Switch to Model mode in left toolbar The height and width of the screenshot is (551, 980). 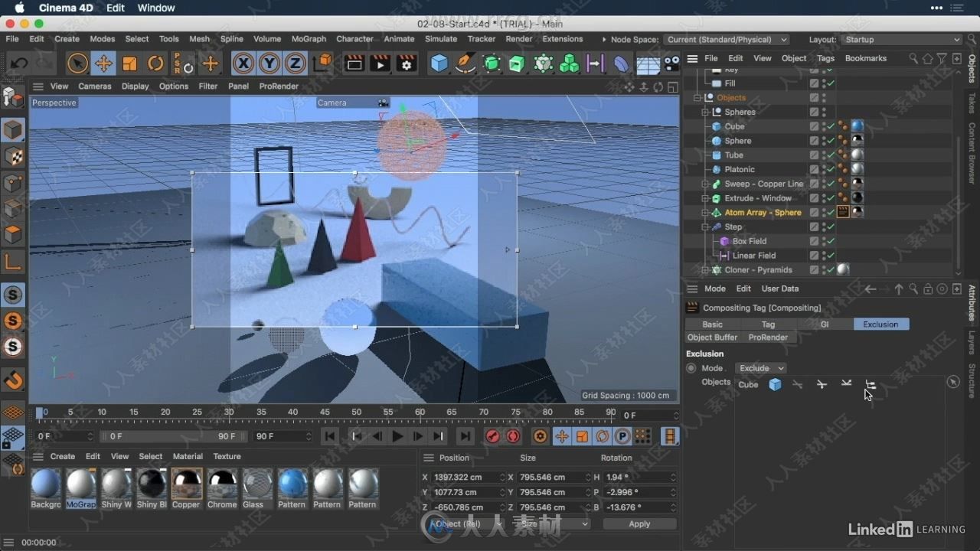(x=13, y=130)
